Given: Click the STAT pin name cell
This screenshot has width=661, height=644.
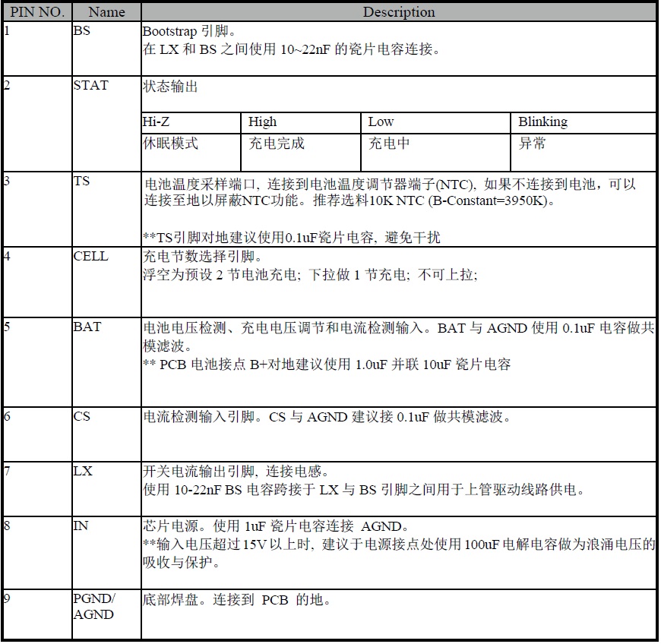Looking at the screenshot, I should click(x=90, y=86).
